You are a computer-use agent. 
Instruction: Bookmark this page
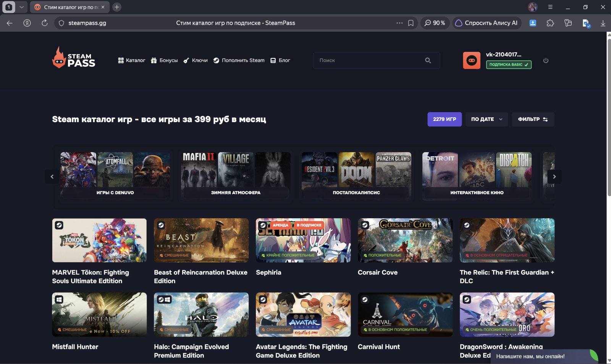pos(411,23)
